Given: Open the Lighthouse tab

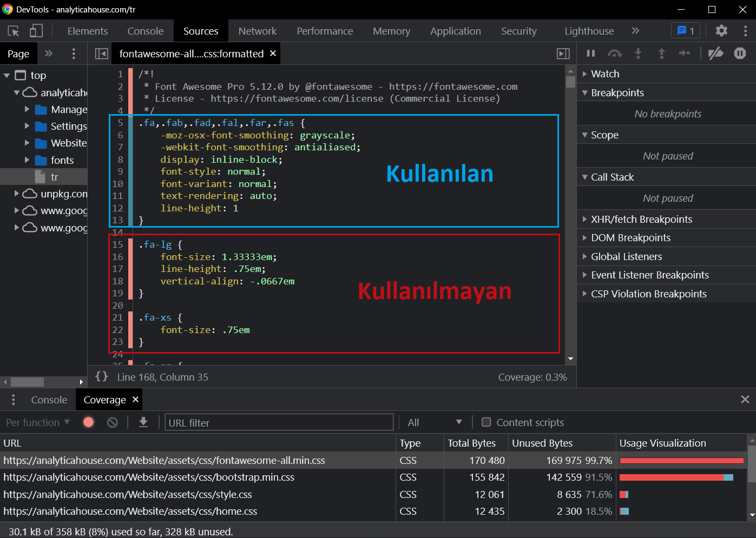Looking at the screenshot, I should 589,31.
